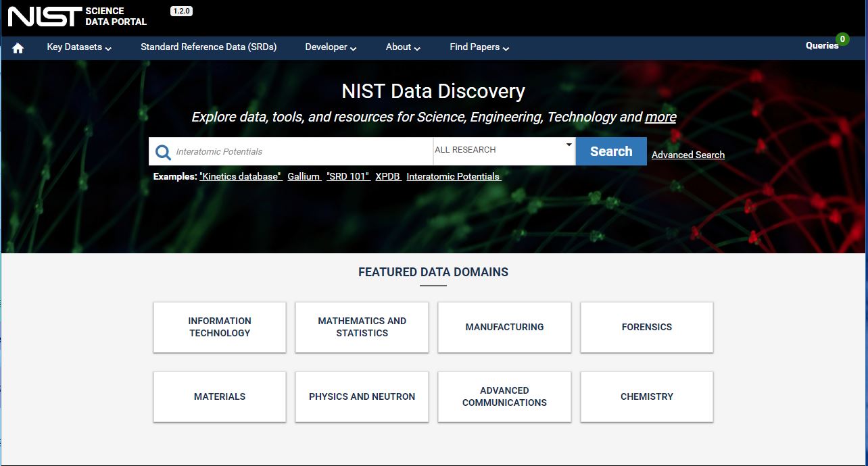
Task: Expand the Developer menu
Action: tap(331, 47)
